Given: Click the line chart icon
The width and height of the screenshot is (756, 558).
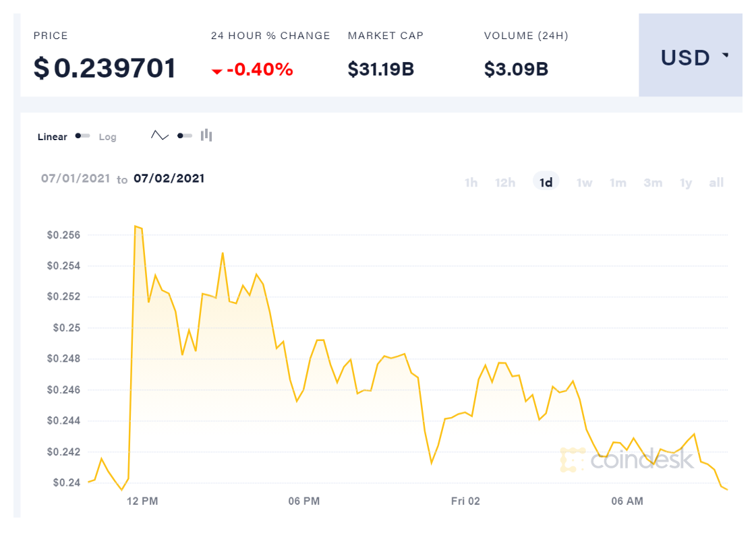Looking at the screenshot, I should pos(160,135).
